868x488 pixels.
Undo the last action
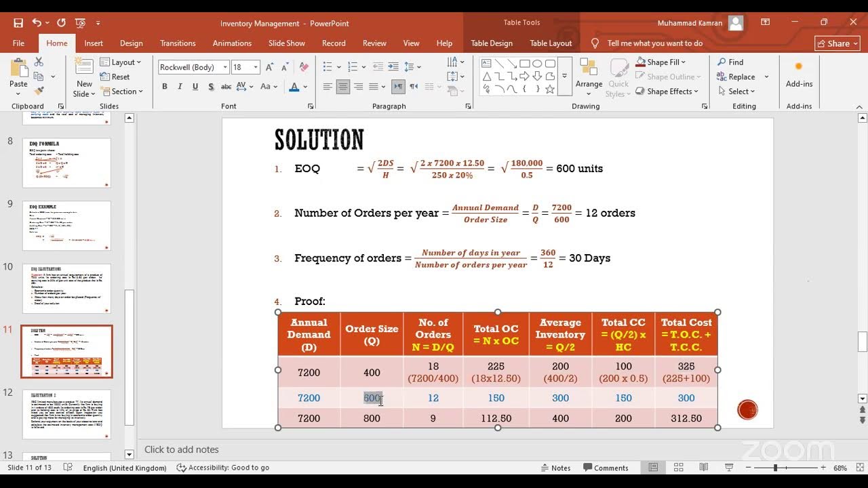click(x=37, y=23)
